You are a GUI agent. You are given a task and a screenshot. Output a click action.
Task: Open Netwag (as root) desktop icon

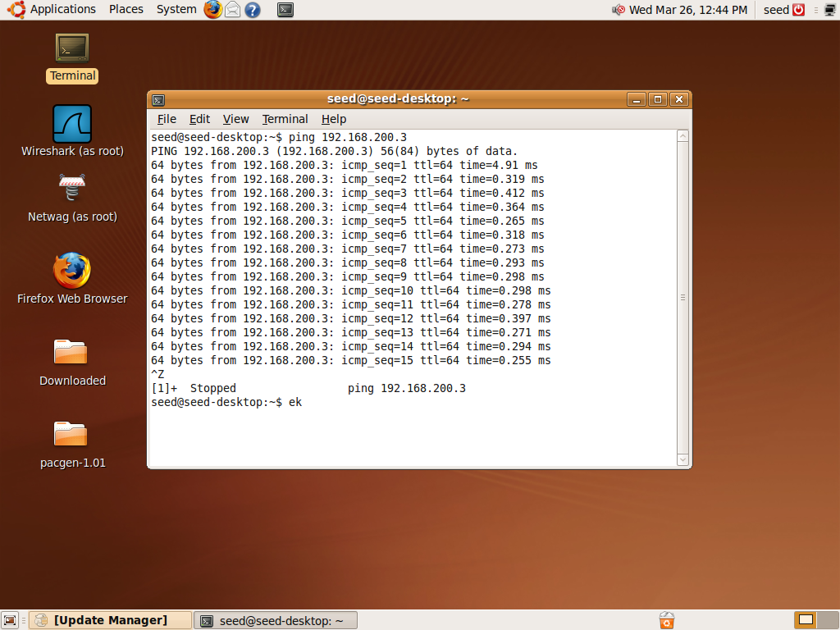[x=72, y=199]
